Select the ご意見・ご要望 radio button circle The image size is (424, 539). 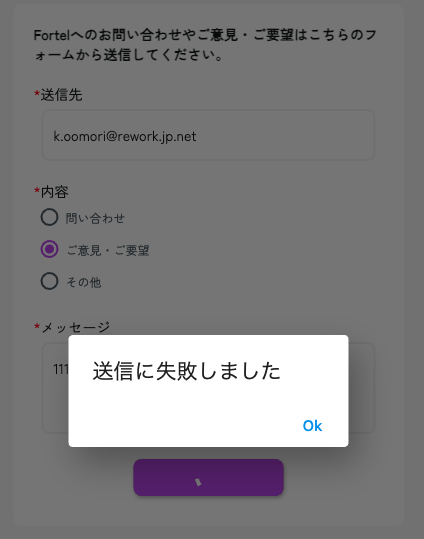pyautogui.click(x=50, y=249)
